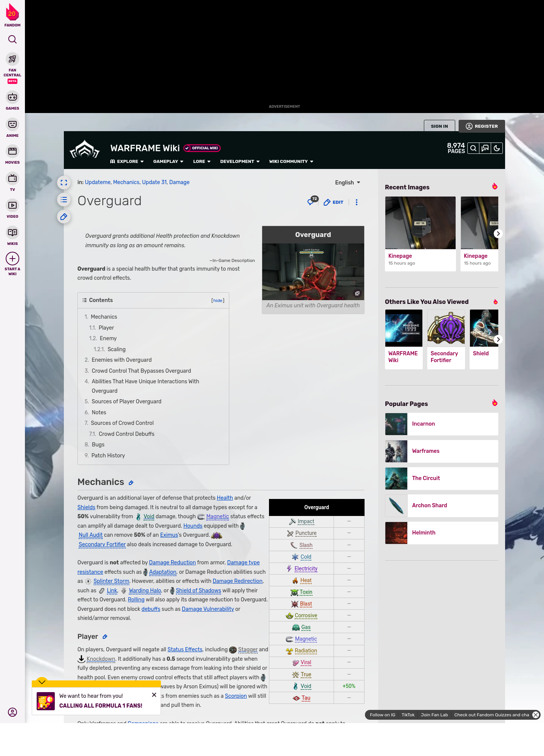544x756 pixels.
Task: Open the wiki discussions icon in header
Action: (485, 148)
